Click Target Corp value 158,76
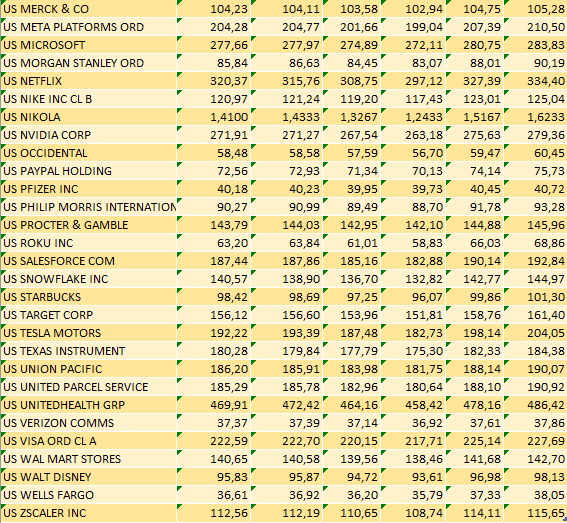This screenshot has width=567, height=523. click(x=482, y=315)
